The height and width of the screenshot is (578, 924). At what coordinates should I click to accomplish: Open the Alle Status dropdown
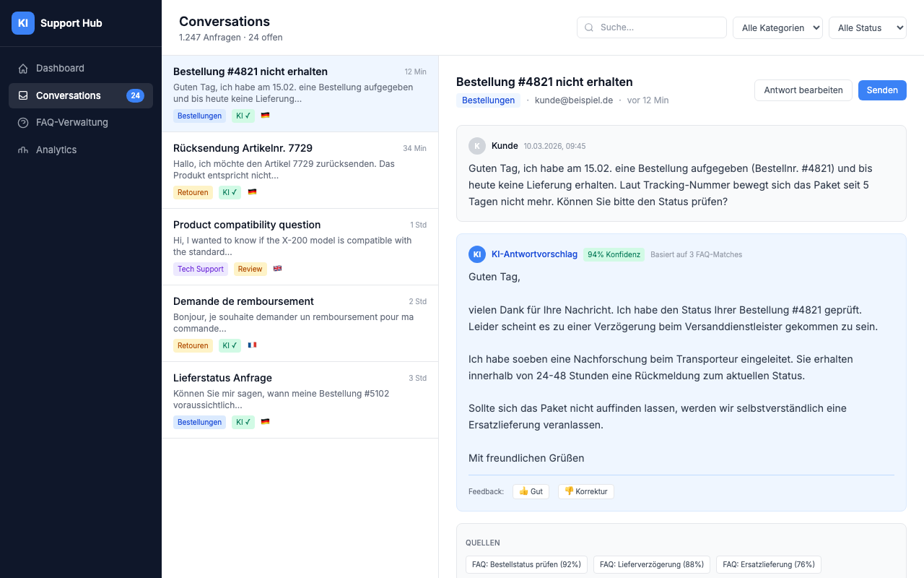point(867,27)
